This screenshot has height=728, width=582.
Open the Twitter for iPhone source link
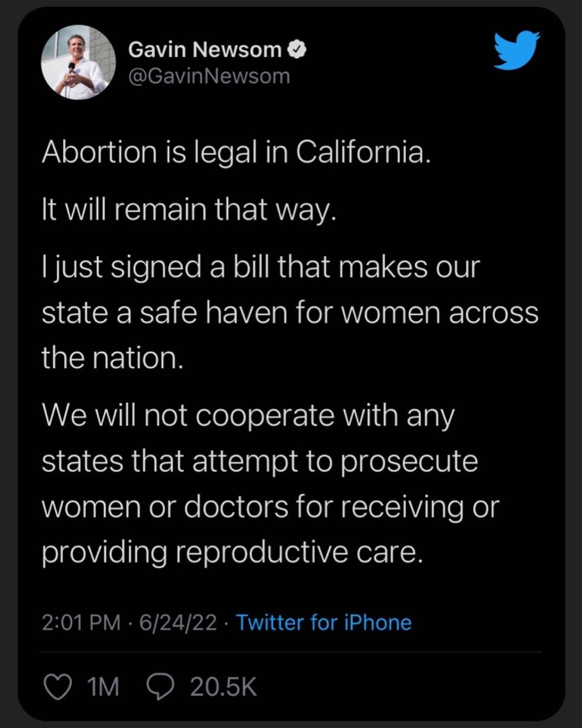(324, 622)
